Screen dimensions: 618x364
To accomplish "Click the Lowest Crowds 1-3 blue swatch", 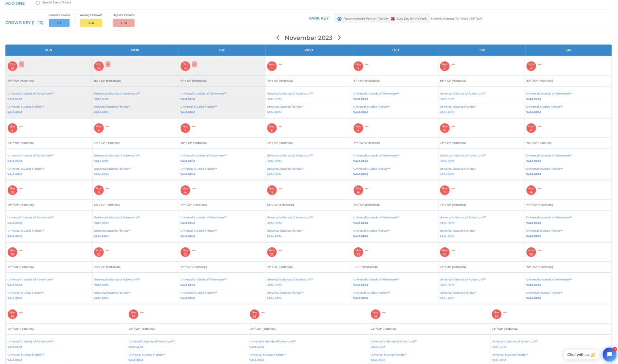I will [x=59, y=23].
